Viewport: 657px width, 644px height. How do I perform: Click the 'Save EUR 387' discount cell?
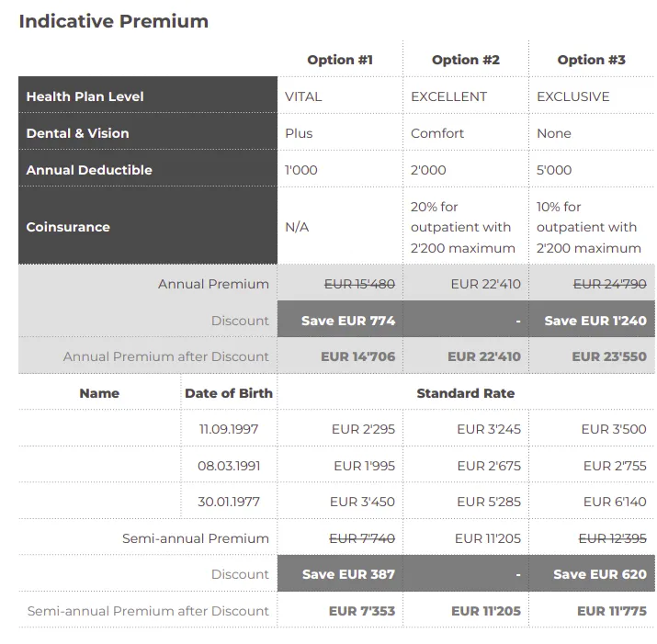click(340, 573)
